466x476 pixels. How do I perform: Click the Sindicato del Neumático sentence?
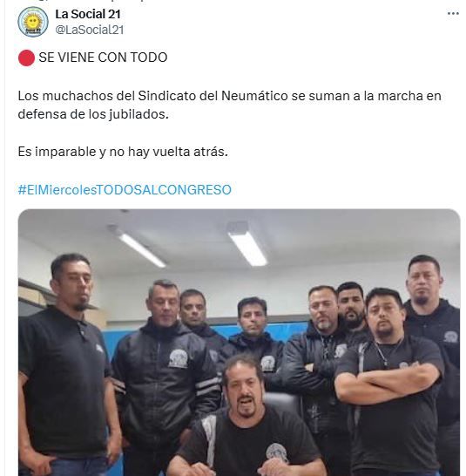click(229, 105)
